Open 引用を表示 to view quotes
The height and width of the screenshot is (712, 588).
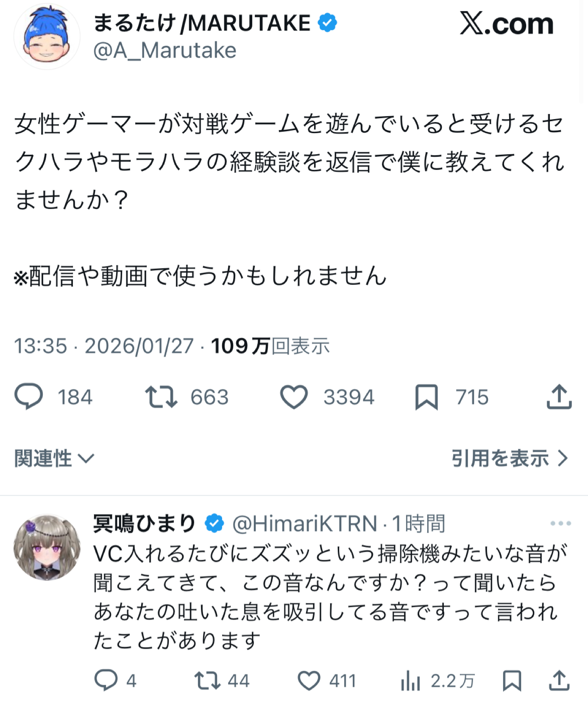click(509, 458)
